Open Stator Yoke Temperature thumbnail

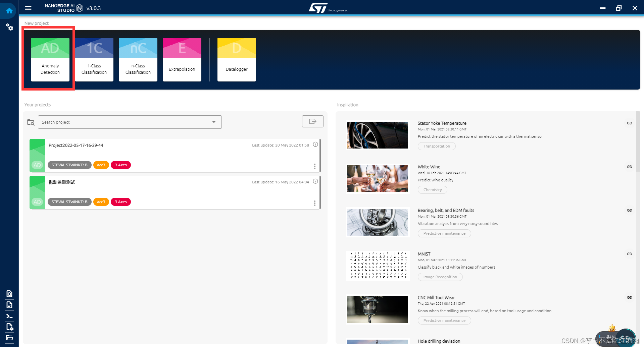(x=378, y=135)
